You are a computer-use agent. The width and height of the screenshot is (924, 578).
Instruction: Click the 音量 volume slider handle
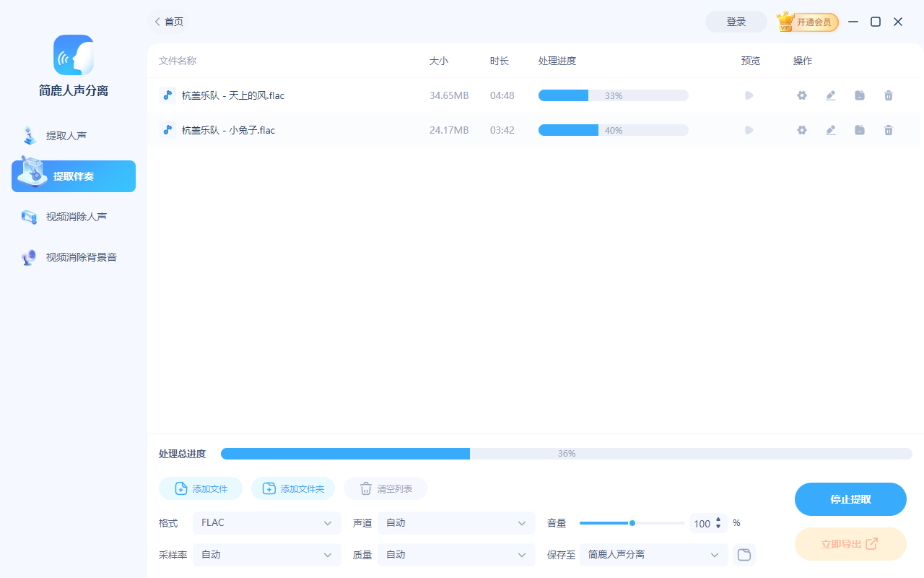(x=632, y=522)
